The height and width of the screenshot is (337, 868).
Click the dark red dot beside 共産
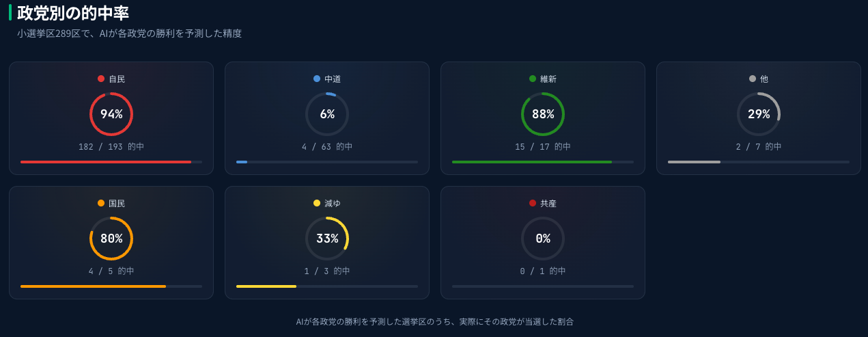tap(533, 203)
